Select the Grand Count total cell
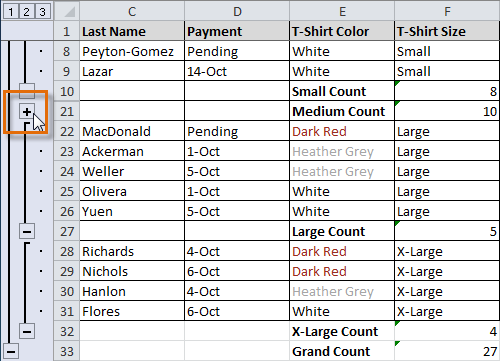Screen dimensions: 500x361 coord(447,351)
